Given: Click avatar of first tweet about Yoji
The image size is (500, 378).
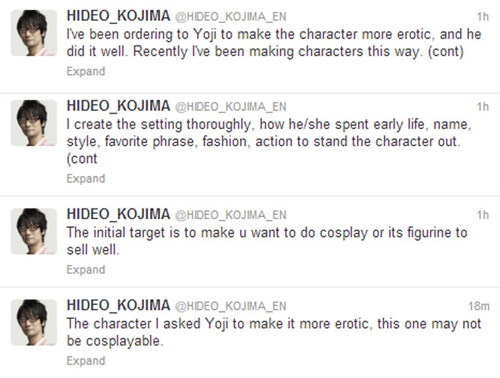Looking at the screenshot, I should [x=34, y=33].
